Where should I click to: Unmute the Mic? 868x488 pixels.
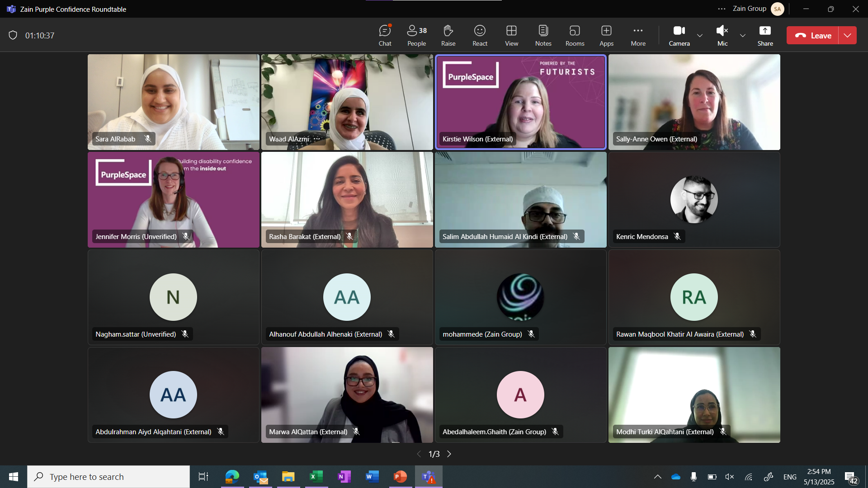click(x=722, y=35)
